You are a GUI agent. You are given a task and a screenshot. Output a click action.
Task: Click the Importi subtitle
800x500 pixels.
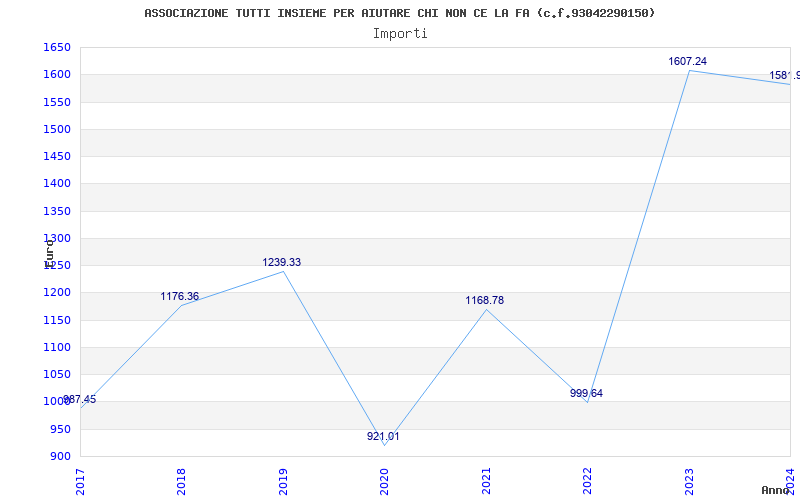pyautogui.click(x=400, y=33)
